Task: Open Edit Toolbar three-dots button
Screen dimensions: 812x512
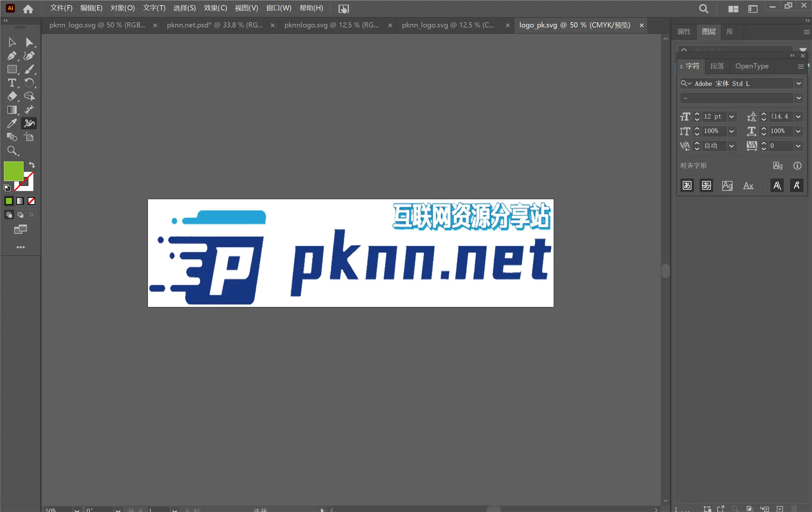Action: [21, 247]
